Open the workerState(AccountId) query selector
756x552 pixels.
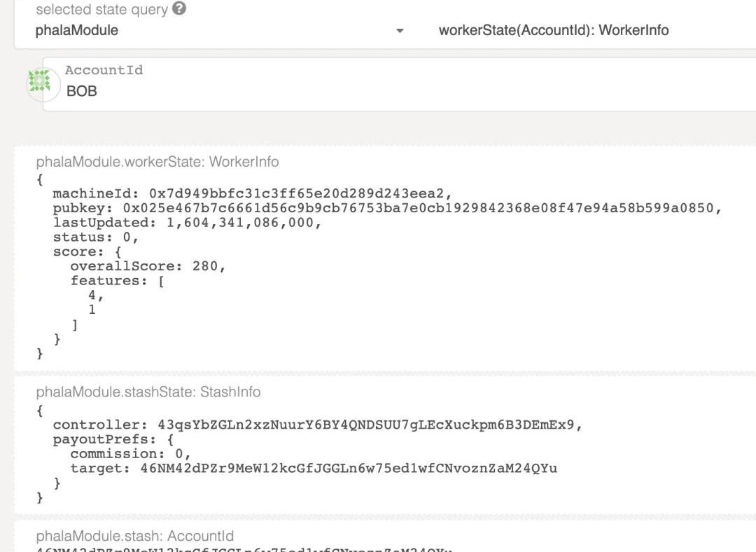(x=553, y=30)
